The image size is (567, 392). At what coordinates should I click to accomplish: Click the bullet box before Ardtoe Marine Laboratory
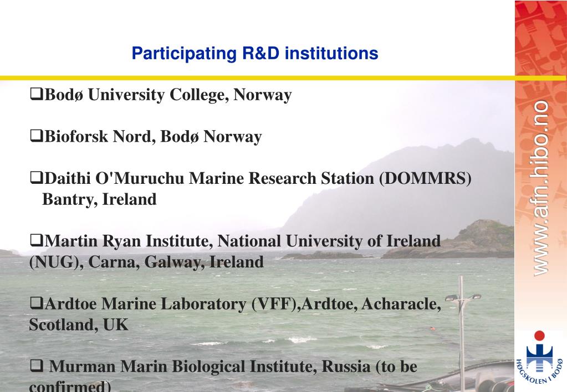coord(36,303)
